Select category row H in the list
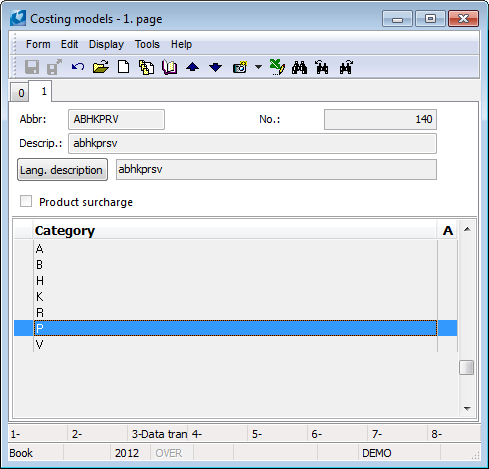 point(235,281)
